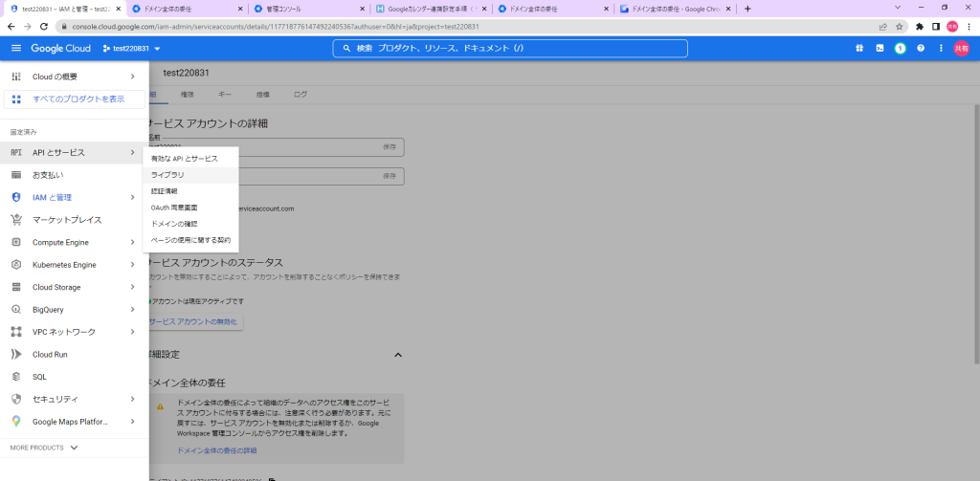
Task: Collapse the 詳細設定 section chevron
Action: coord(398,355)
